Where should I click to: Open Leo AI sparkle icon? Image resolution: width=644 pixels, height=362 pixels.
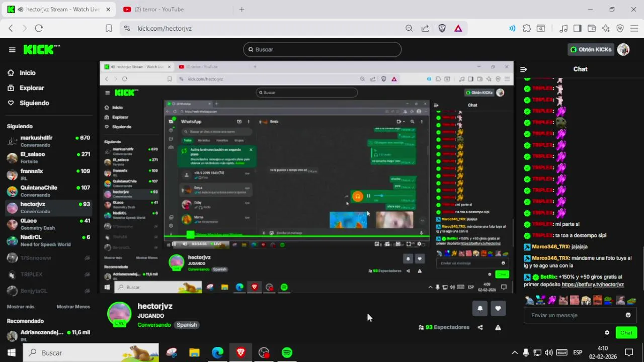click(x=606, y=28)
